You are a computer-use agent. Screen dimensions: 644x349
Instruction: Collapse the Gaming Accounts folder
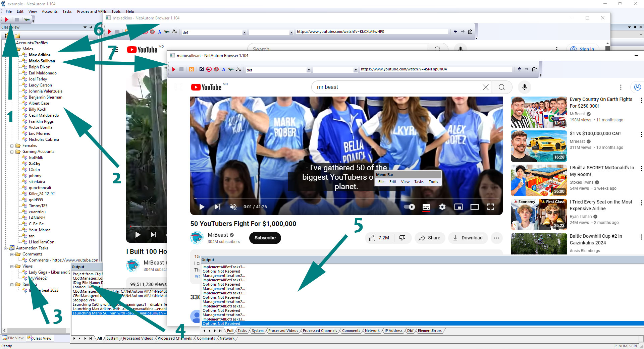(x=12, y=152)
